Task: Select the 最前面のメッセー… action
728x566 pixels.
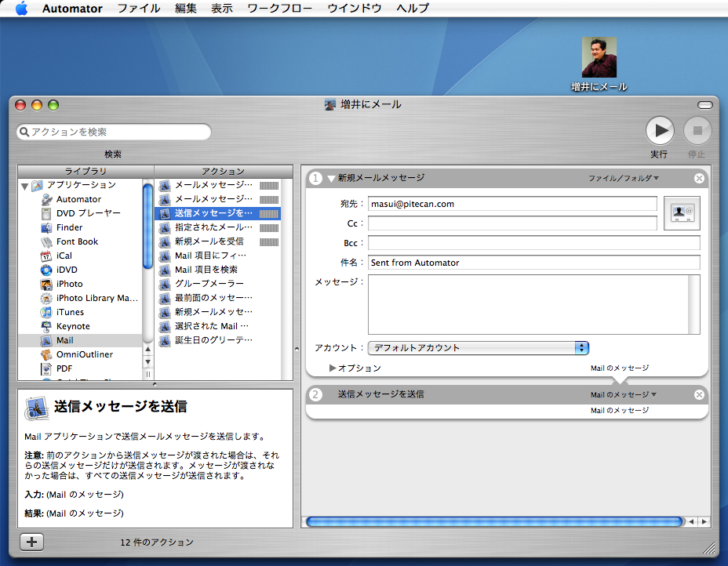Action: [218, 298]
